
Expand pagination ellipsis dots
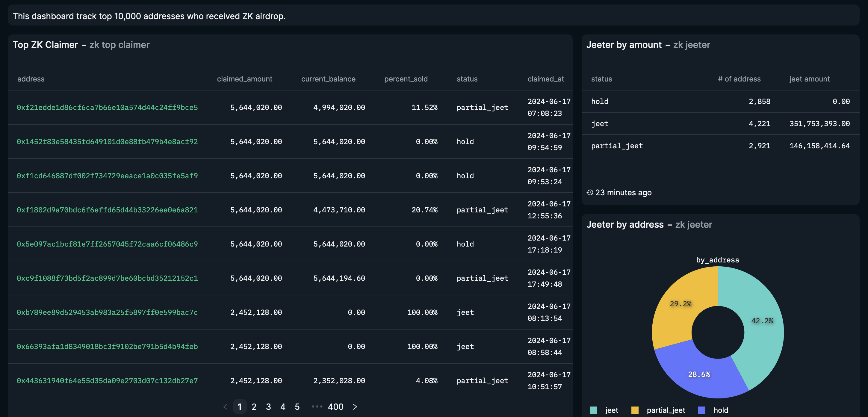[x=317, y=407]
